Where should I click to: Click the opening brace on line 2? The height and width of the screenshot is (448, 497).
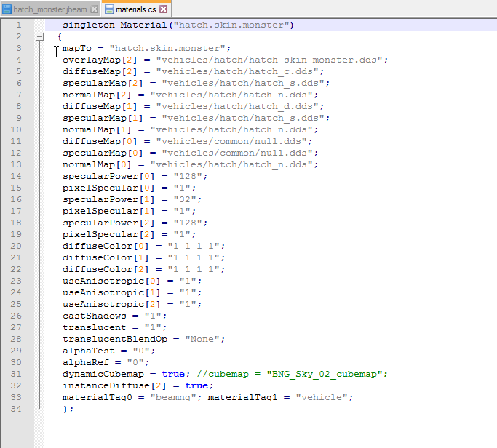(60, 37)
